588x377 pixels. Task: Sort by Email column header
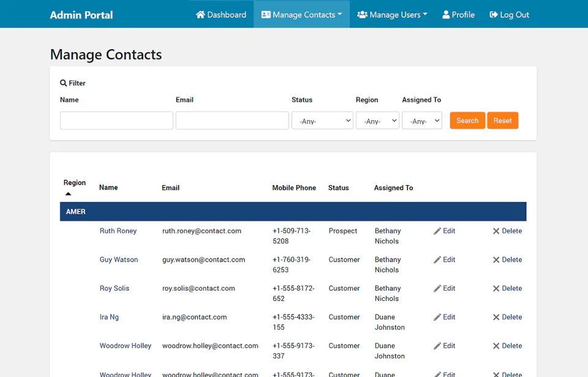click(x=171, y=188)
